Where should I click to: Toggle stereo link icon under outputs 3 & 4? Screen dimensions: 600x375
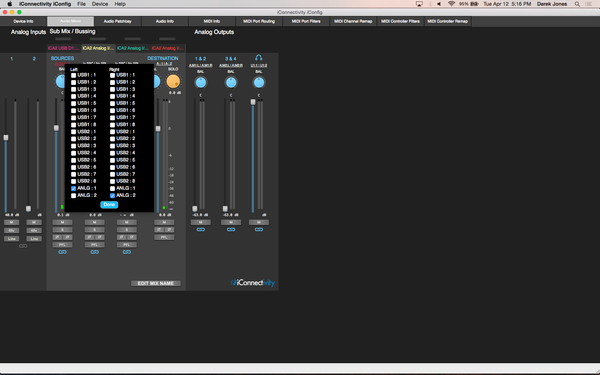[231, 230]
